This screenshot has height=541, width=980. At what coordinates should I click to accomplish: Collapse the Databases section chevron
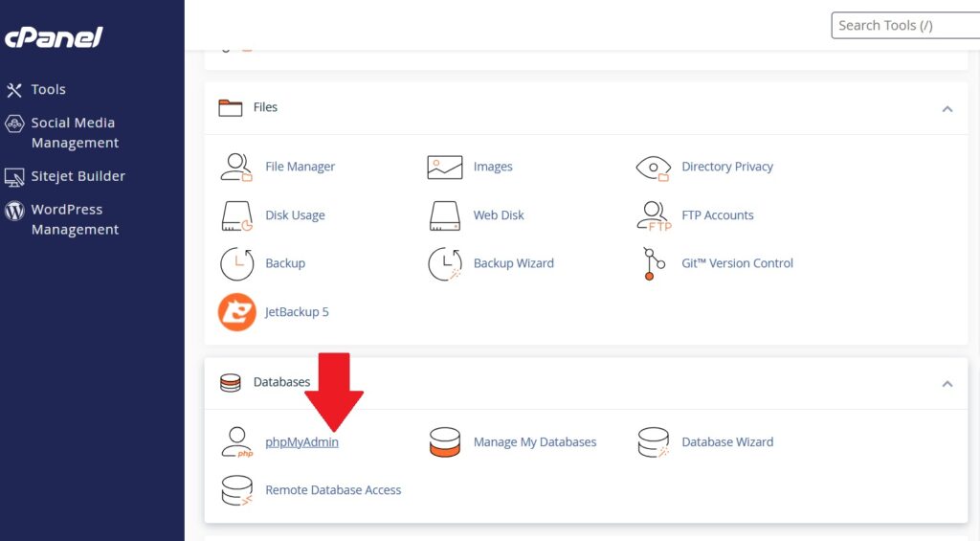pos(947,383)
